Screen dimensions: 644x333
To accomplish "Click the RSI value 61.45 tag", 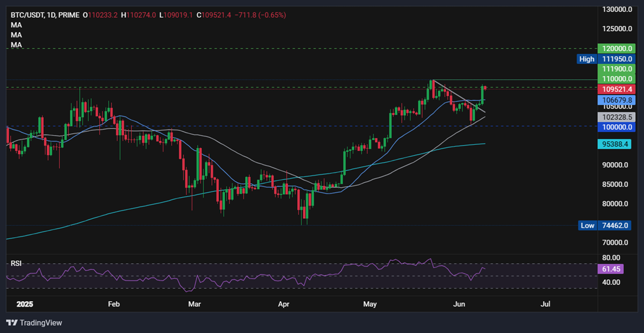I will click(610, 269).
